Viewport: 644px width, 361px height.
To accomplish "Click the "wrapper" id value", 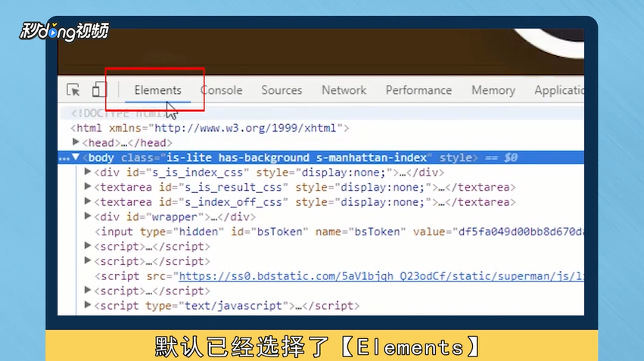I will [175, 217].
